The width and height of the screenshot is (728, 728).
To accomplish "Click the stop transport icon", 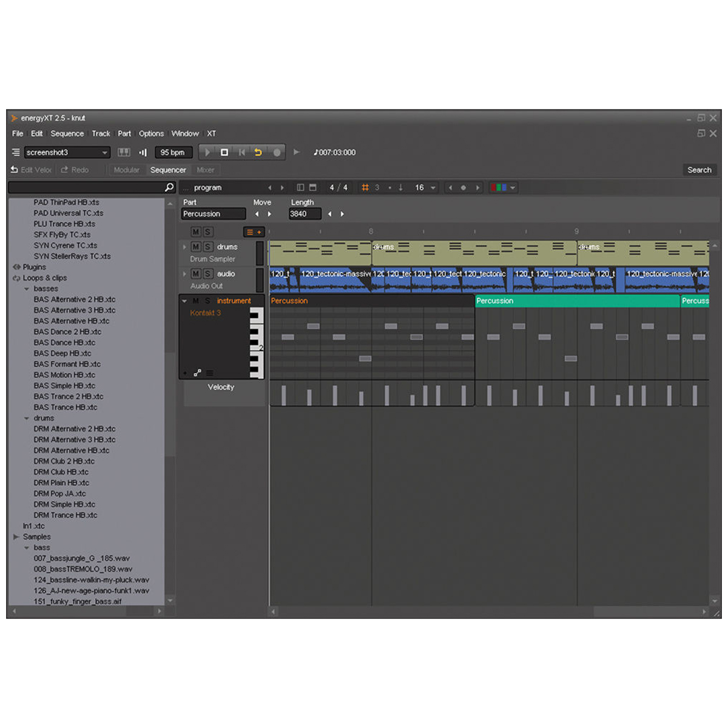I will pos(224,152).
